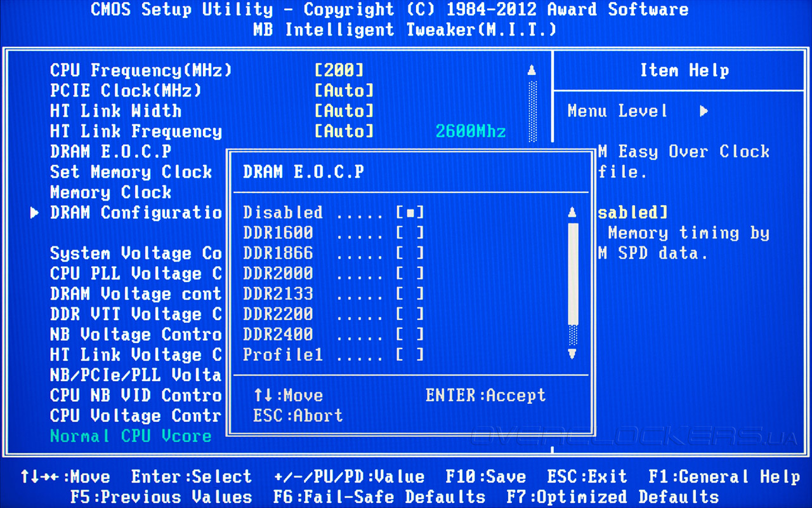Image resolution: width=812 pixels, height=508 pixels.
Task: Click the main settings list scroll-up arrow
Action: [532, 70]
